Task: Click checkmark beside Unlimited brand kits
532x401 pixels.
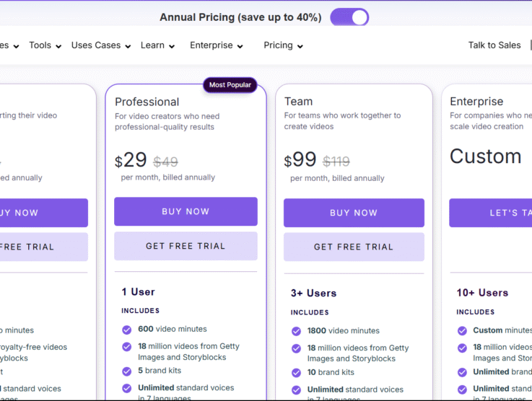Action: pyautogui.click(x=462, y=372)
